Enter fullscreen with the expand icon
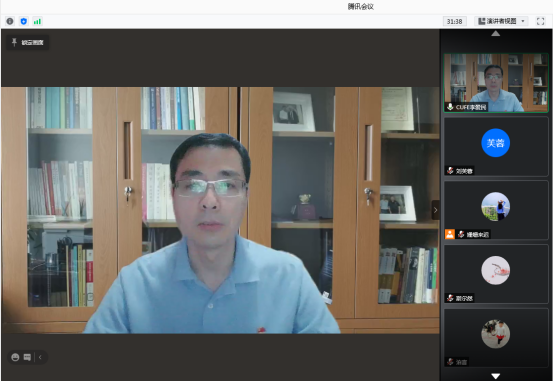Screen dimensions: 554x381 (x=540, y=21)
